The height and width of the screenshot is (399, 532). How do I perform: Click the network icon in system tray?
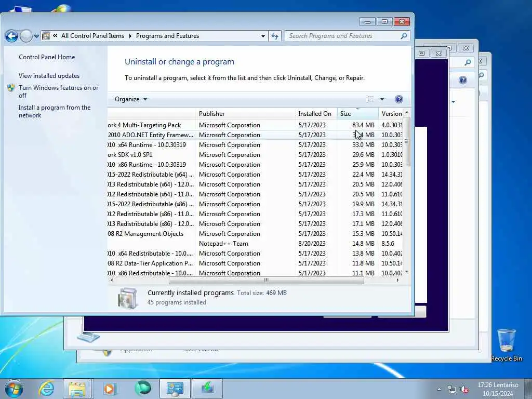point(451,390)
